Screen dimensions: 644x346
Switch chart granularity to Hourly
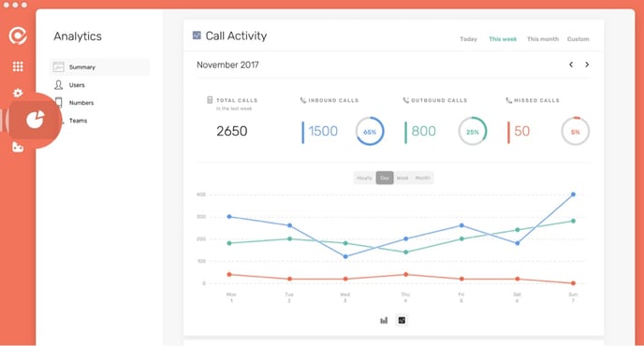[x=364, y=178]
